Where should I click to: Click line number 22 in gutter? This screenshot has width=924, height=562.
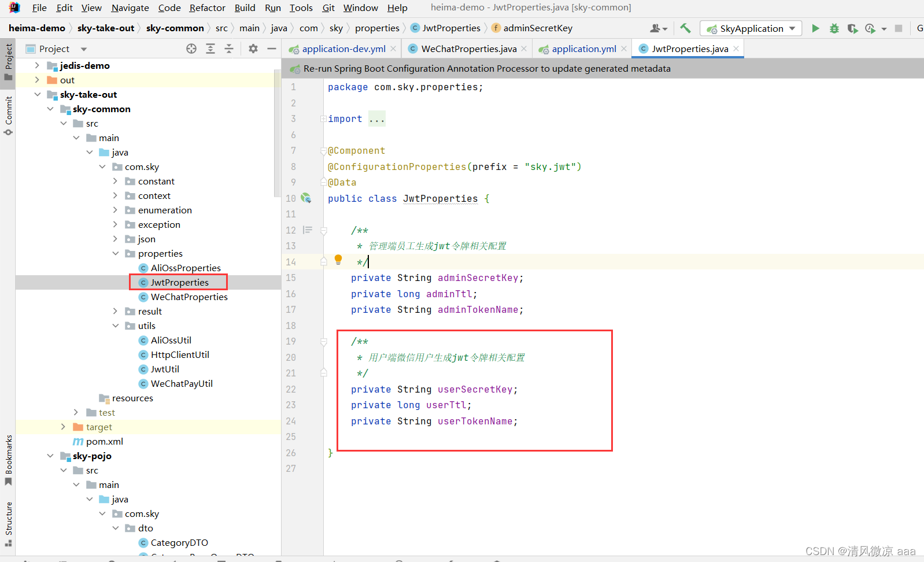(291, 390)
